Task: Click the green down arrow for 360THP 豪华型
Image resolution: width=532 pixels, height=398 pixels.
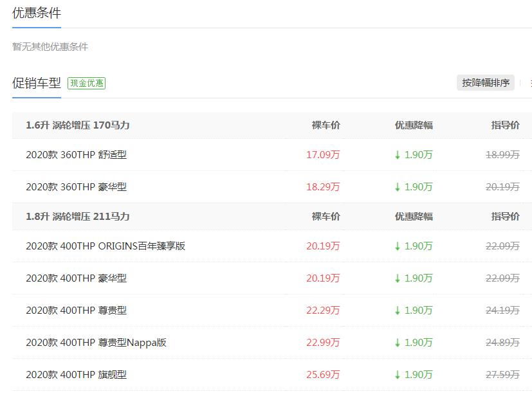Action: coord(398,187)
